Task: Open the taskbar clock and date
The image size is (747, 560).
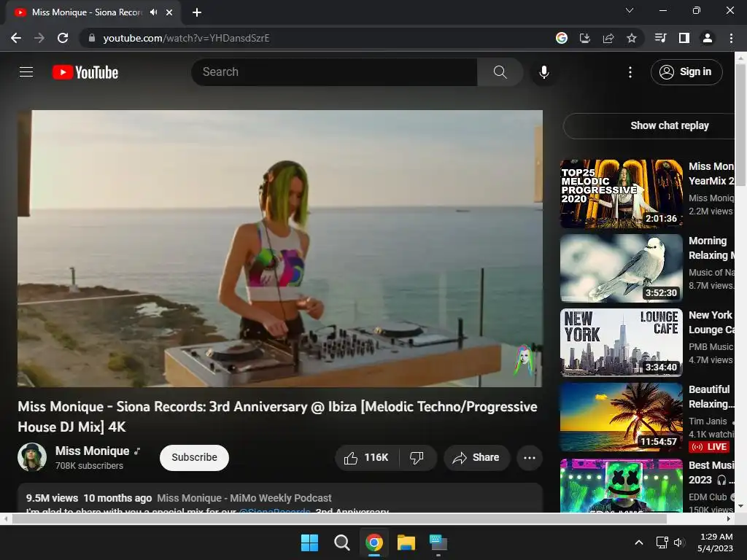Action: coord(715,542)
